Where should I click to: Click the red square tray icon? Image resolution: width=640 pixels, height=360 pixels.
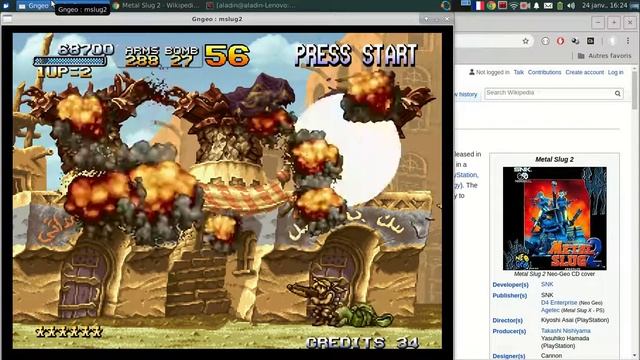pyautogui.click(x=502, y=5)
